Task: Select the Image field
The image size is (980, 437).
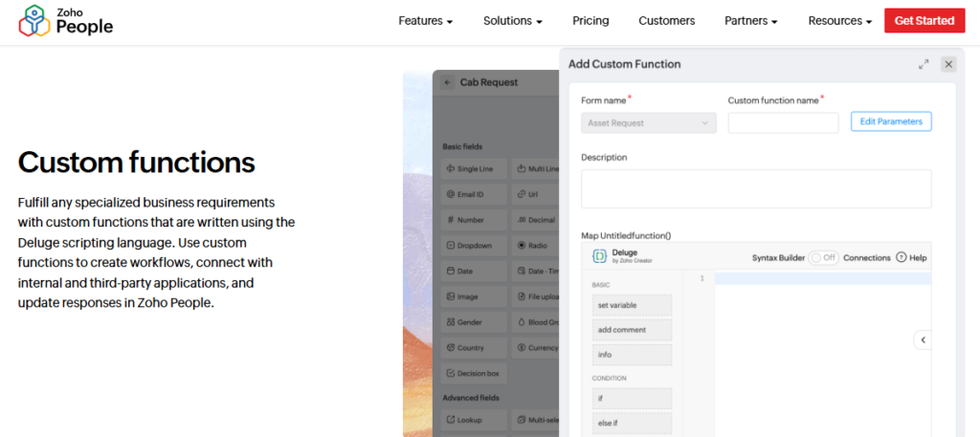Action: pos(474,296)
